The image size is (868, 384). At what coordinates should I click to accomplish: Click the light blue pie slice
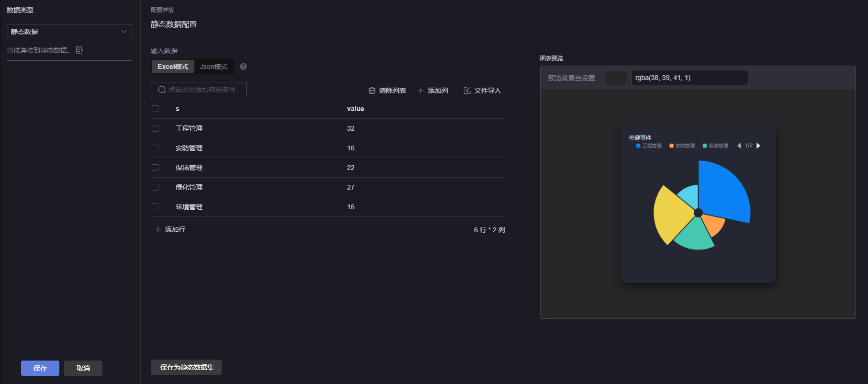(x=690, y=196)
